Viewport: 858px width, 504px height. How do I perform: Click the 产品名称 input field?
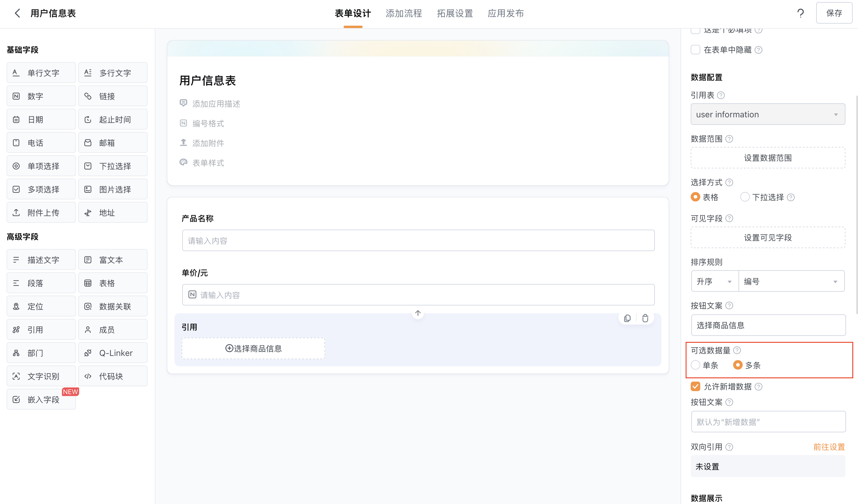coord(418,241)
